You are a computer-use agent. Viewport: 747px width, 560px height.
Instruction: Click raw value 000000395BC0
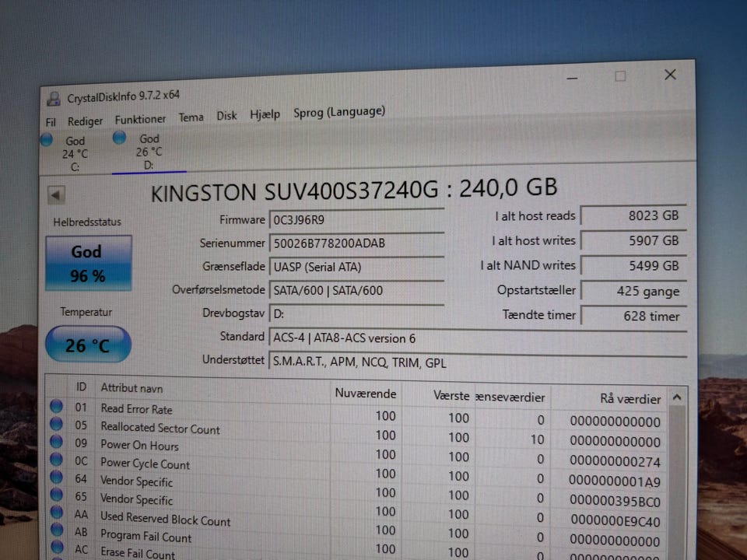pyautogui.click(x=615, y=502)
